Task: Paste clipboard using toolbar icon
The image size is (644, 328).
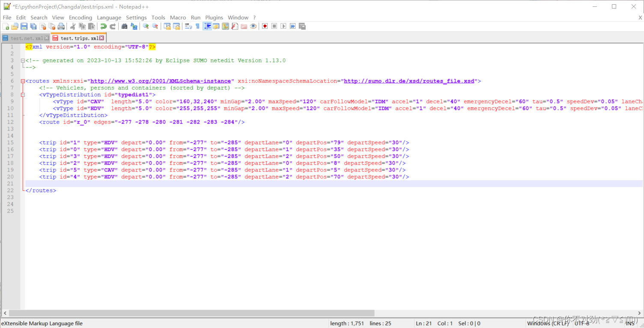Action: [x=91, y=26]
